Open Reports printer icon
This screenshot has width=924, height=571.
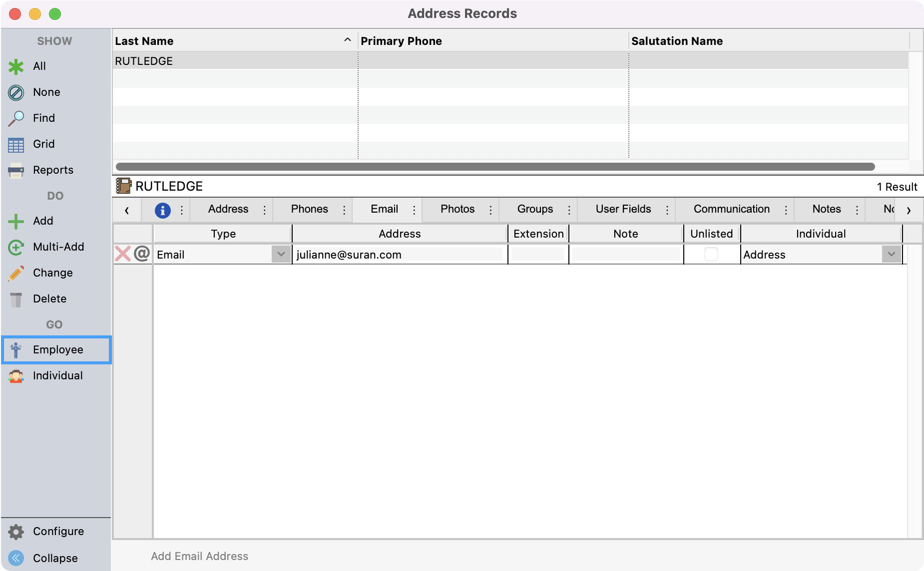pos(16,171)
